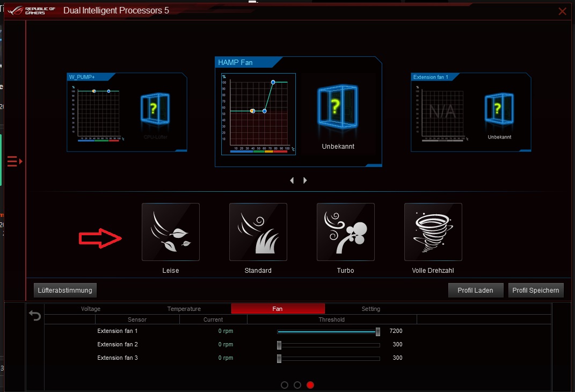Select the second page indicator dot
The height and width of the screenshot is (392, 575).
[x=297, y=385]
